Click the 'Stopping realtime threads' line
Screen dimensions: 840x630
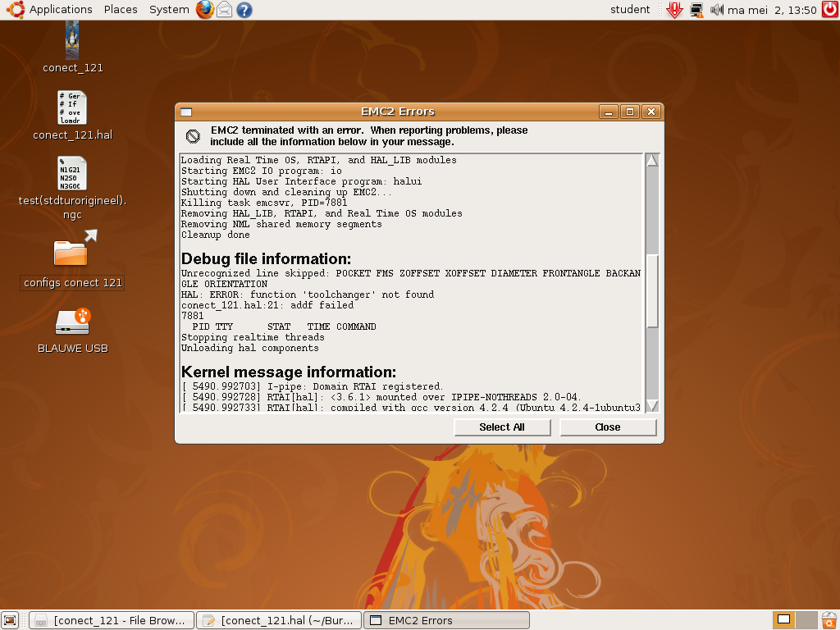pyautogui.click(x=253, y=337)
